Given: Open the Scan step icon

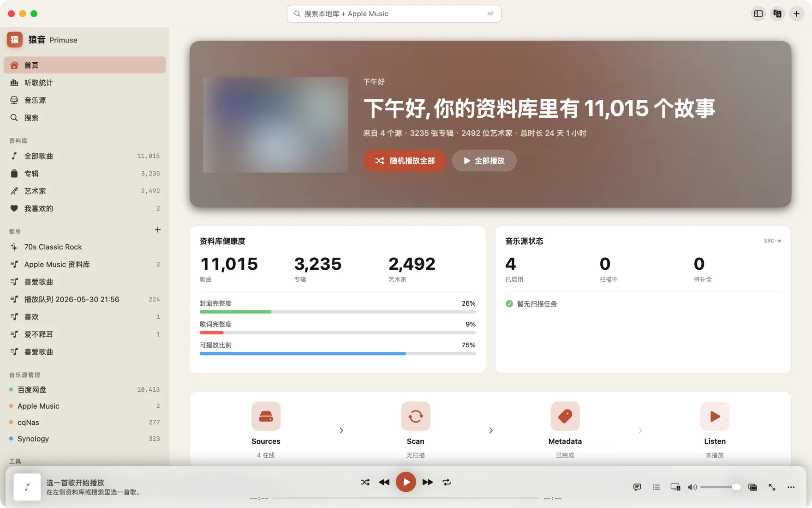Looking at the screenshot, I should coord(415,416).
